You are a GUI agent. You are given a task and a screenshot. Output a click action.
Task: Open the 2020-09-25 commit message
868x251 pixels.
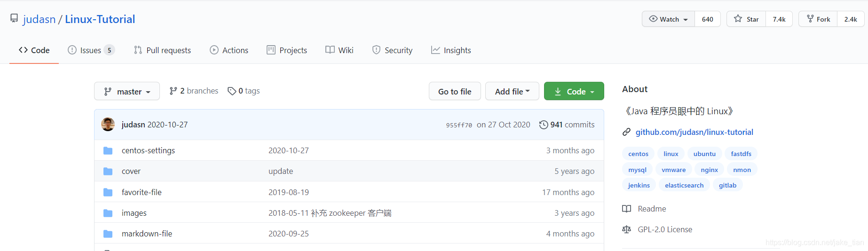(289, 234)
